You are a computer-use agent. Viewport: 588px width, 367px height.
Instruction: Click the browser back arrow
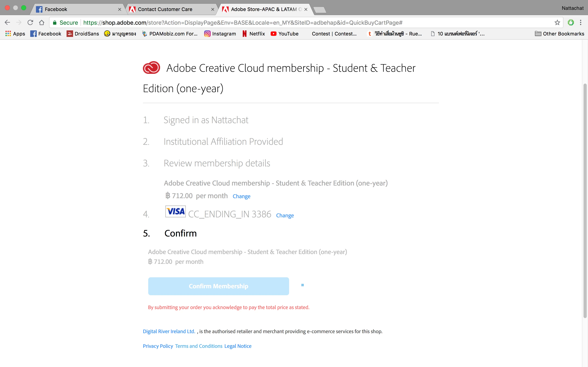pos(7,23)
